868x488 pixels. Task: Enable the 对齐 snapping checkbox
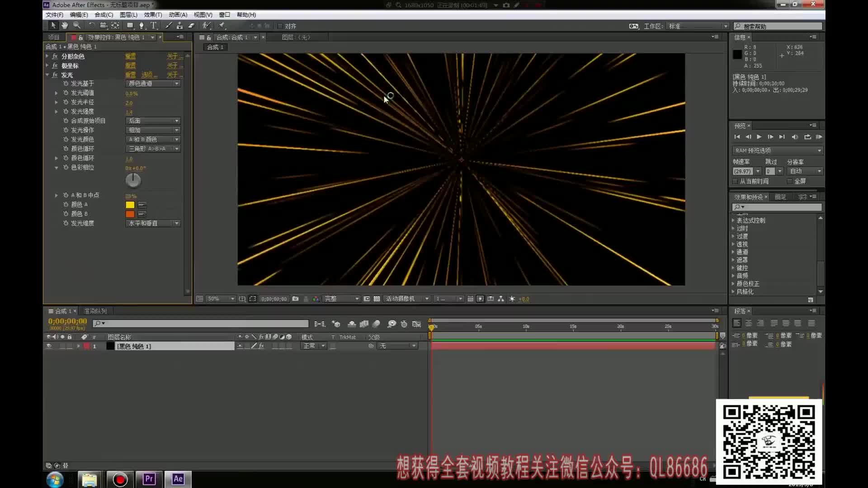click(280, 26)
